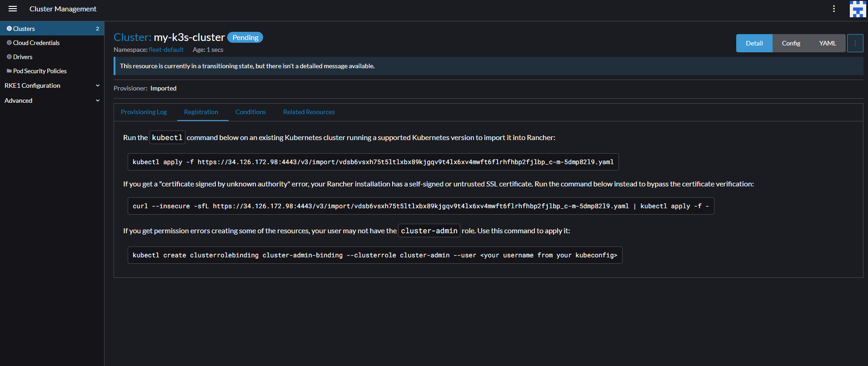Open the Related Resources tab

(309, 112)
